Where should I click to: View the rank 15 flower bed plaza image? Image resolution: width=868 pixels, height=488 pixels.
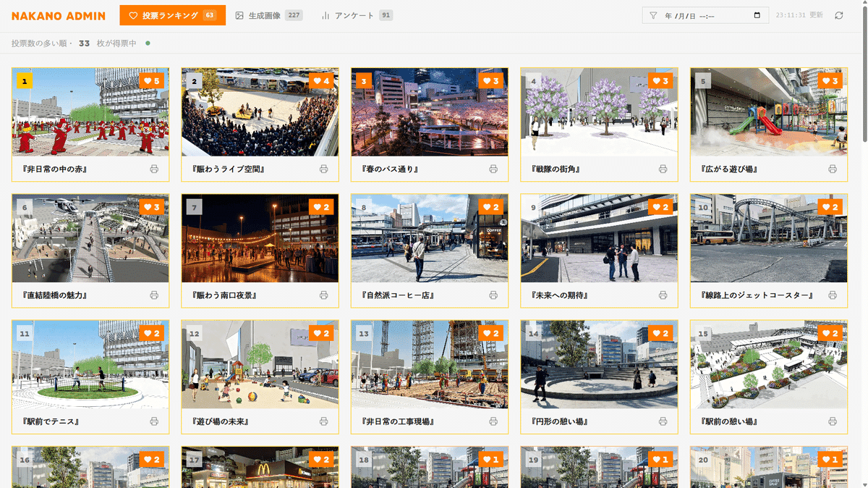pyautogui.click(x=769, y=365)
